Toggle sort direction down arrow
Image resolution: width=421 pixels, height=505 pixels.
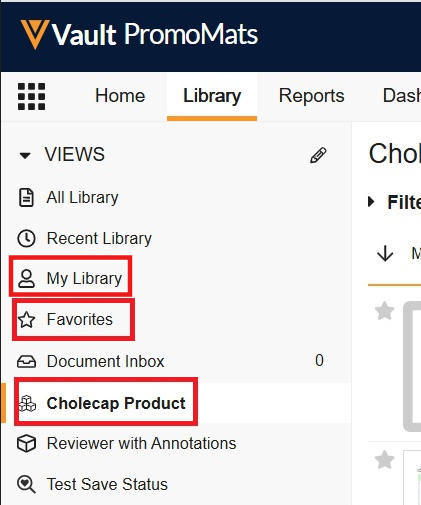coord(385,253)
